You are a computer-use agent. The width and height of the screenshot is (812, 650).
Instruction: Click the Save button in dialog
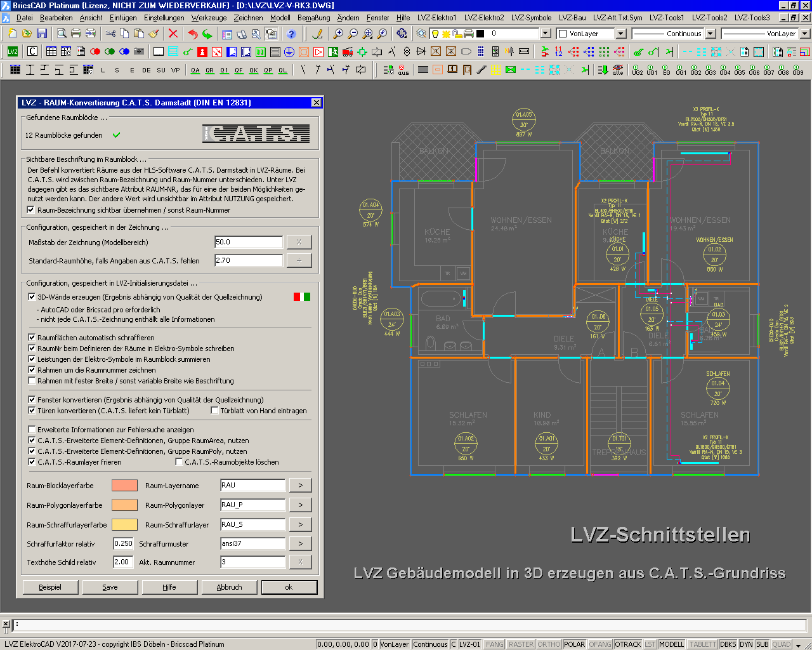[x=110, y=587]
